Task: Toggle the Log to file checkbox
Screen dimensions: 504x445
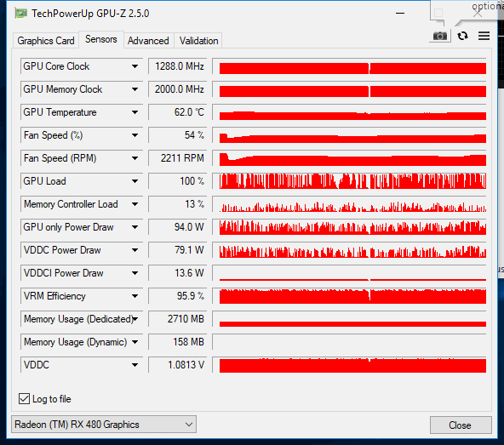Action: [x=24, y=399]
